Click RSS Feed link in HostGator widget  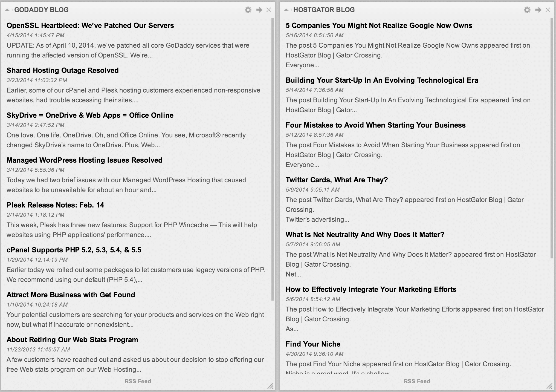click(417, 381)
